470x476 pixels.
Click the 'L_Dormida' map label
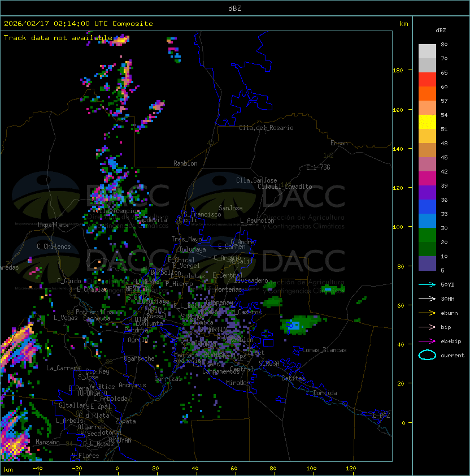(x=321, y=393)
